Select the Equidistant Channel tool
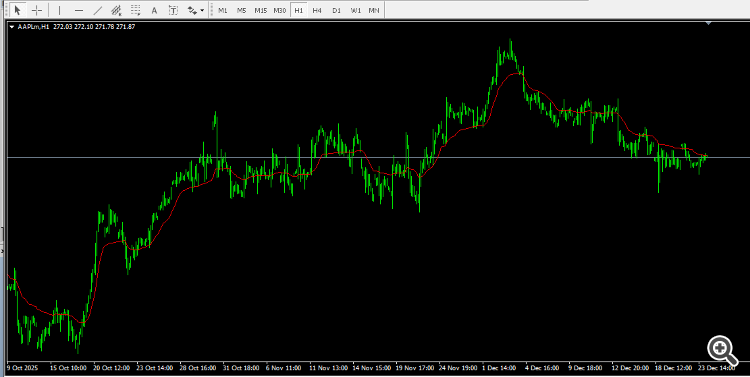The height and width of the screenshot is (377, 750). [116, 10]
